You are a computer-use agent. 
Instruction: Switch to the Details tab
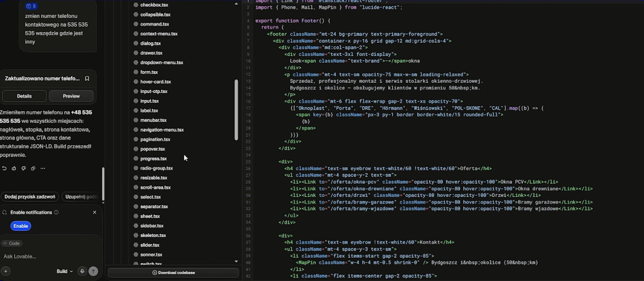24,96
